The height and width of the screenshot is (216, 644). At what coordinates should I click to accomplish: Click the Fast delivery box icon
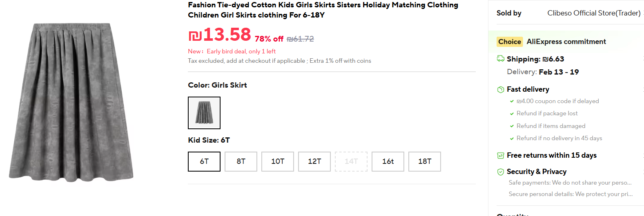[500, 89]
